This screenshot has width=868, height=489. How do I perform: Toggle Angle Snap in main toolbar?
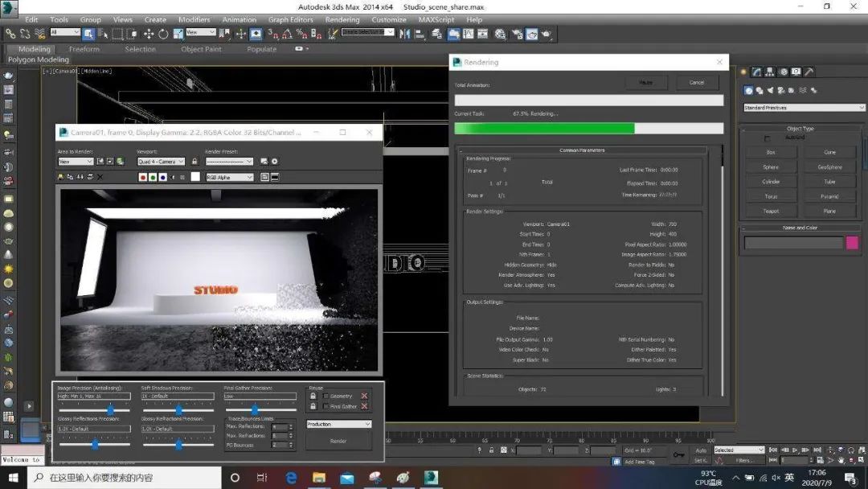click(287, 34)
